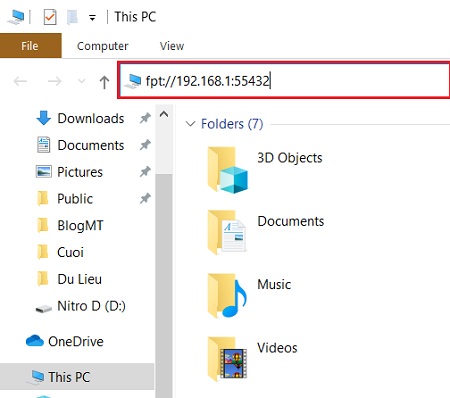Open the Videos folder icon

227,359
